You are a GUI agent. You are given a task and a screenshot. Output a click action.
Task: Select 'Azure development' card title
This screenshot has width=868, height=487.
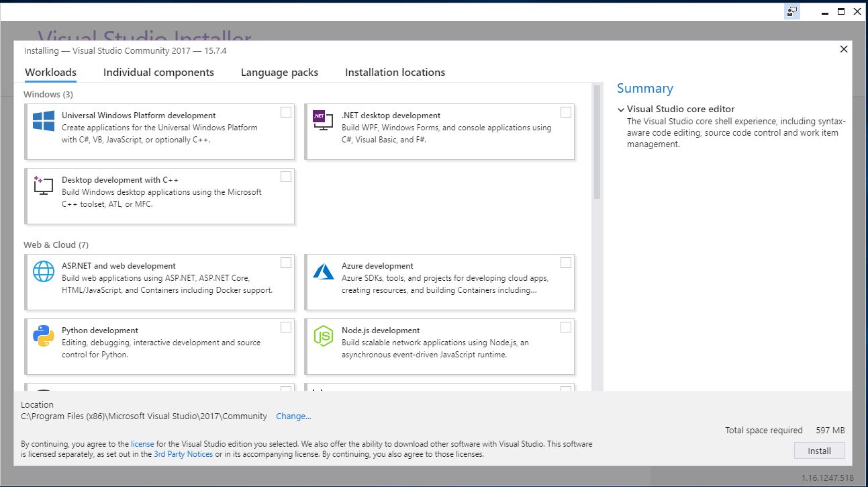[x=377, y=266]
